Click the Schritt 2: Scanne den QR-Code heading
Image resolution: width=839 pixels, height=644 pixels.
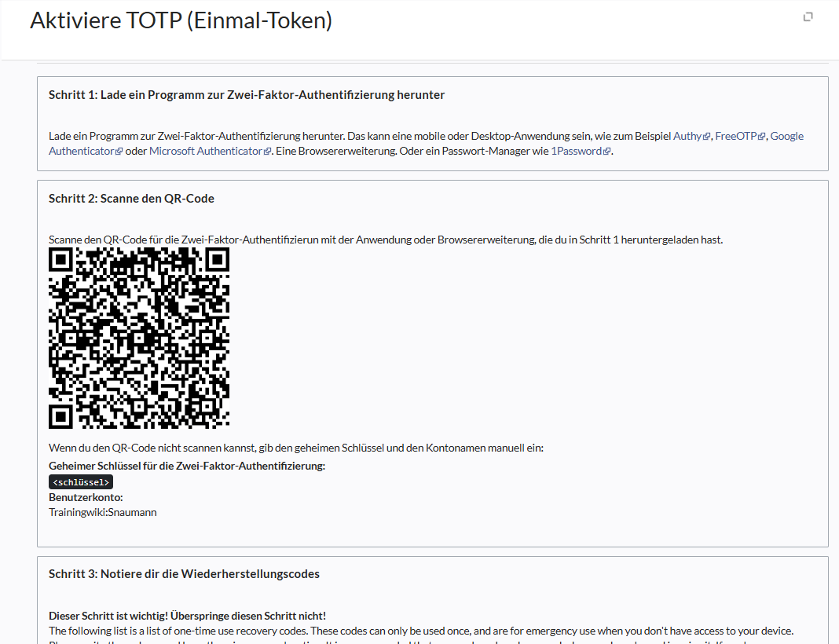[131, 199]
